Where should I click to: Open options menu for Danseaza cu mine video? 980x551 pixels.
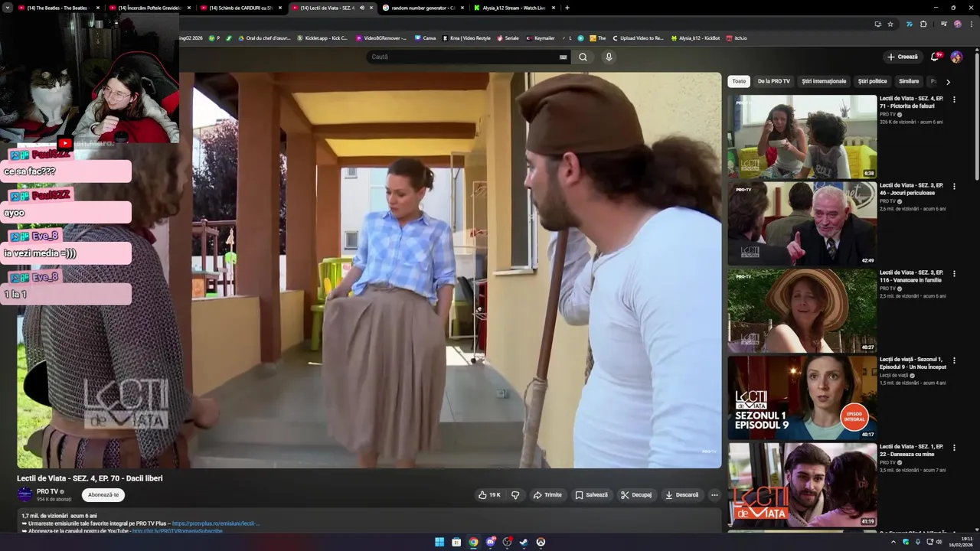coord(954,447)
